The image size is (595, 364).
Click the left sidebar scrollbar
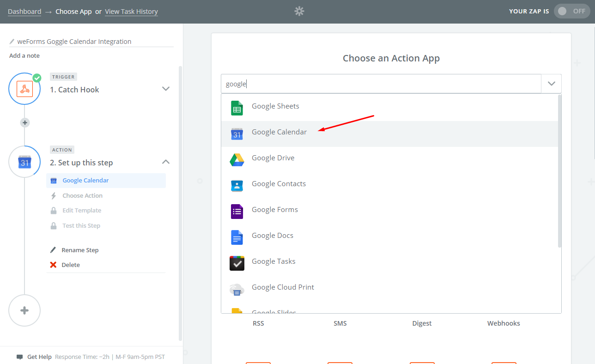click(x=180, y=203)
